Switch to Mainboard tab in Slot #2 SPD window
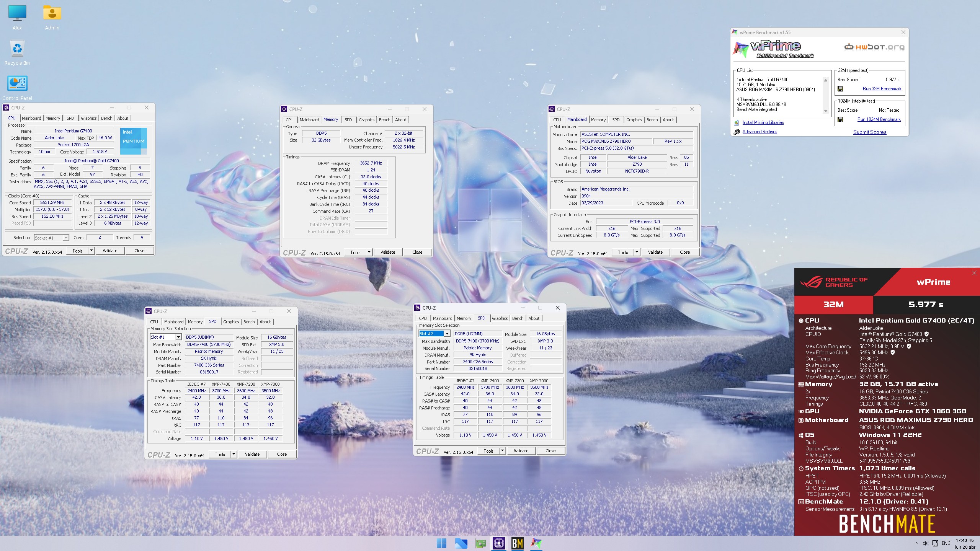Screen dimensions: 980x551 click(x=443, y=318)
